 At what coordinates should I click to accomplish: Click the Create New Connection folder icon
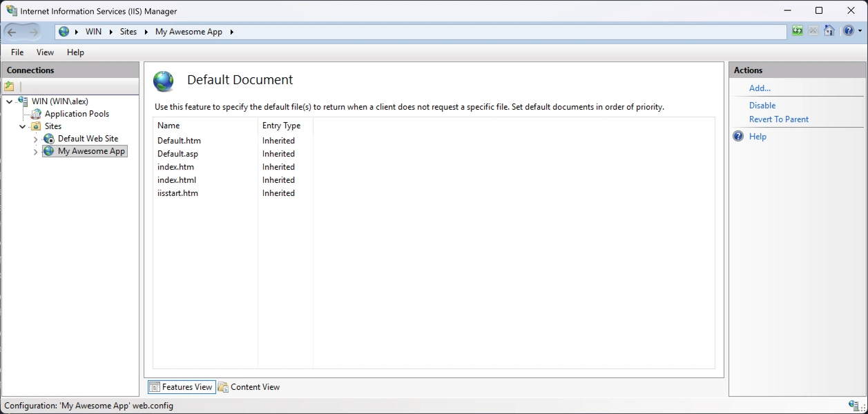(x=9, y=86)
